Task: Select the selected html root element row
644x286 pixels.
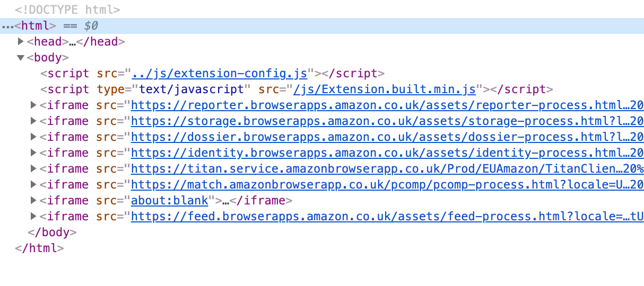Action: click(318, 26)
